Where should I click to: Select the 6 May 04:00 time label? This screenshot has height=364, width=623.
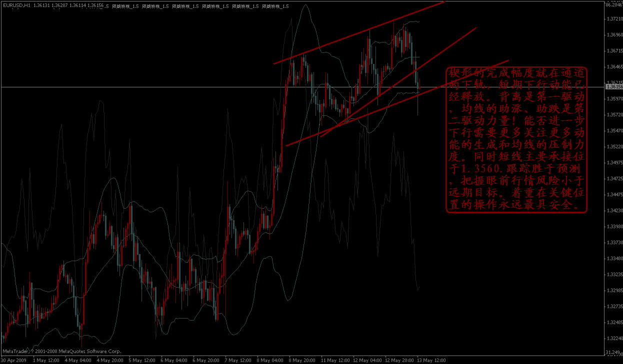pos(173,360)
